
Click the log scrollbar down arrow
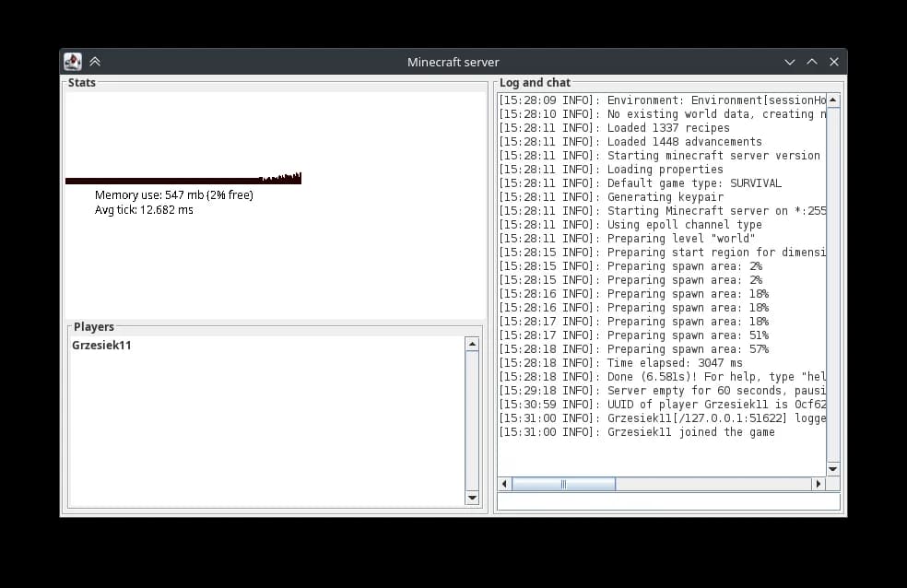[x=833, y=469]
